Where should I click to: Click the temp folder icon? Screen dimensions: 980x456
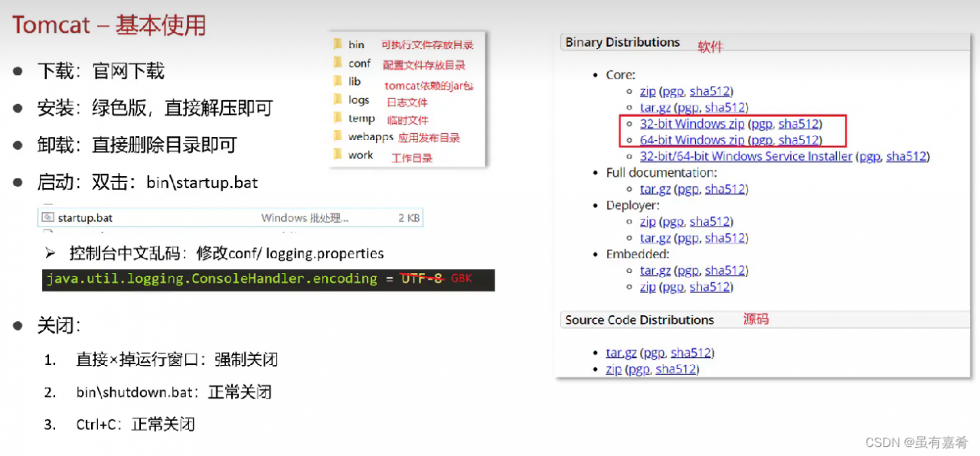[338, 118]
